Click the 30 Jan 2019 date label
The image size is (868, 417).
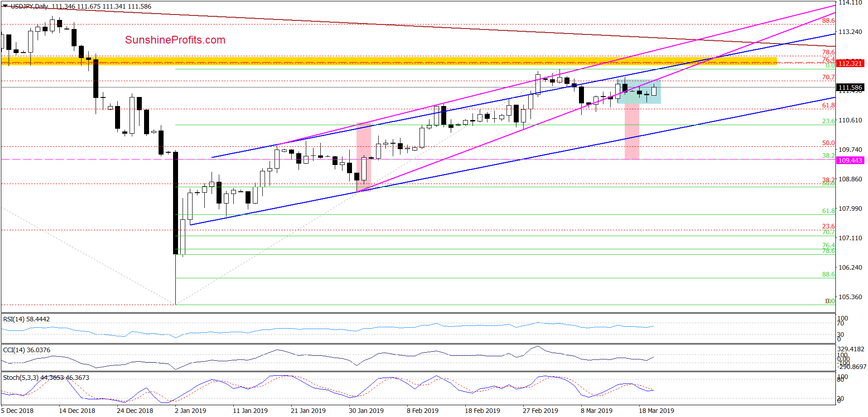tap(366, 411)
